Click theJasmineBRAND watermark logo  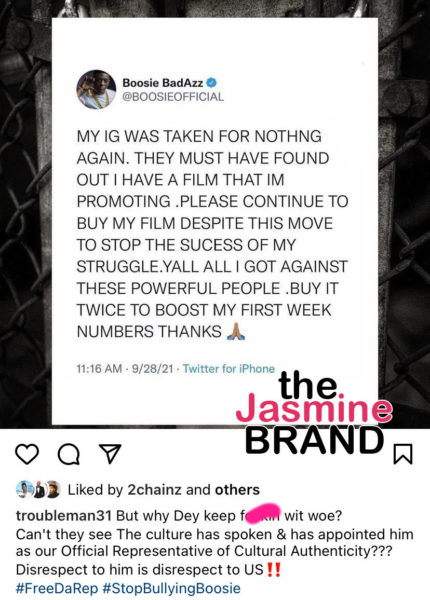(314, 412)
